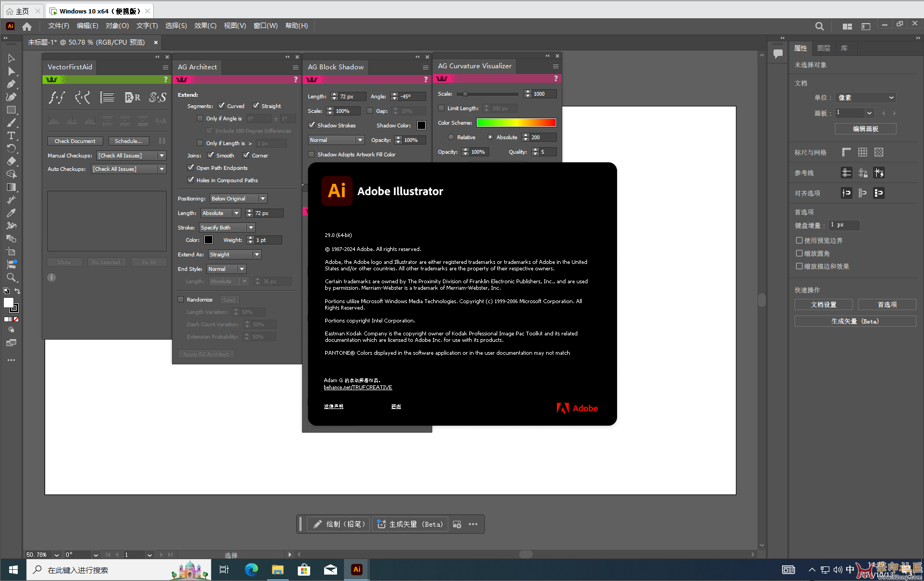The height and width of the screenshot is (581, 924).
Task: Click the Schedule... button
Action: (x=128, y=141)
